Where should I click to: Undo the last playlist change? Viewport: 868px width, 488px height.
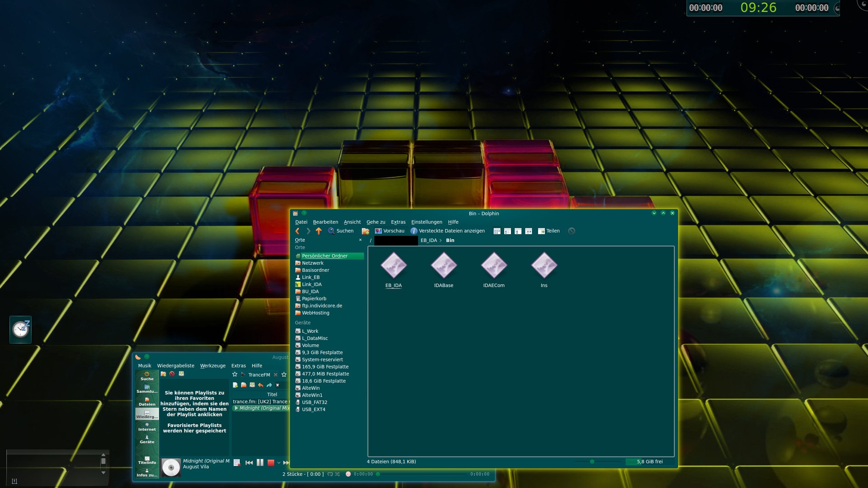click(260, 385)
